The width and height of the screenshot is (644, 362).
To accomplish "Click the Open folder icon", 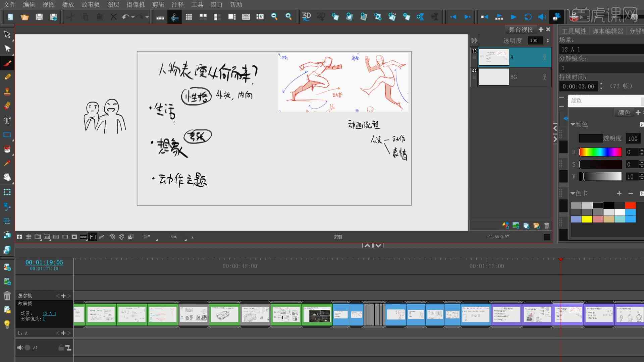I will tap(24, 17).
